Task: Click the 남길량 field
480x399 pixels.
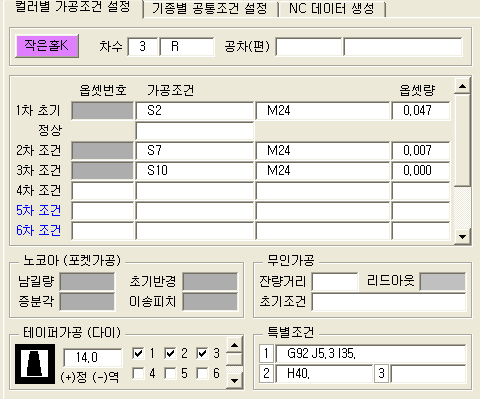Action: coord(87,282)
